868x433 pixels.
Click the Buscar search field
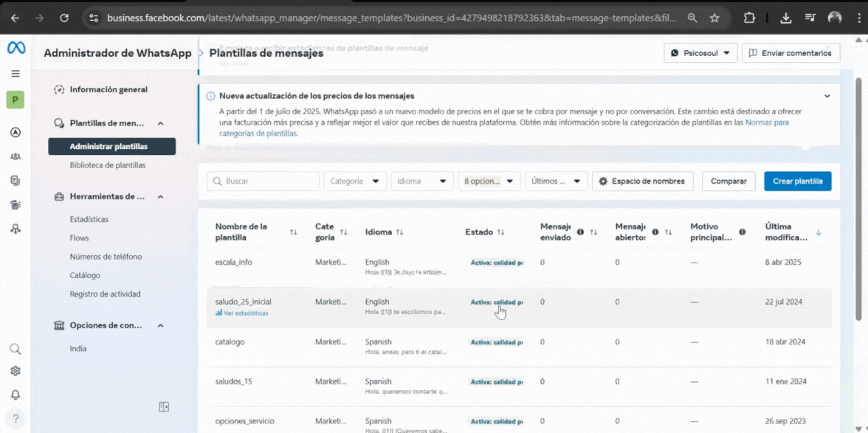pos(263,181)
